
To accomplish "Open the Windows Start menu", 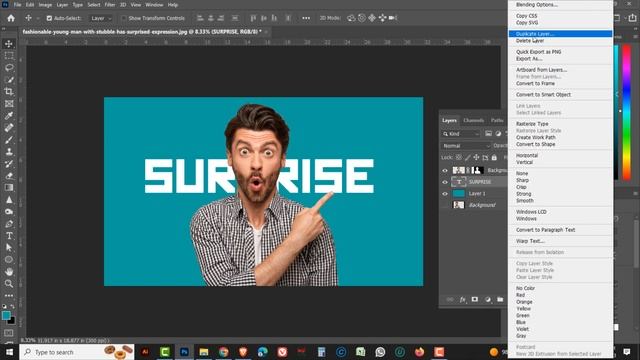I will coord(9,352).
